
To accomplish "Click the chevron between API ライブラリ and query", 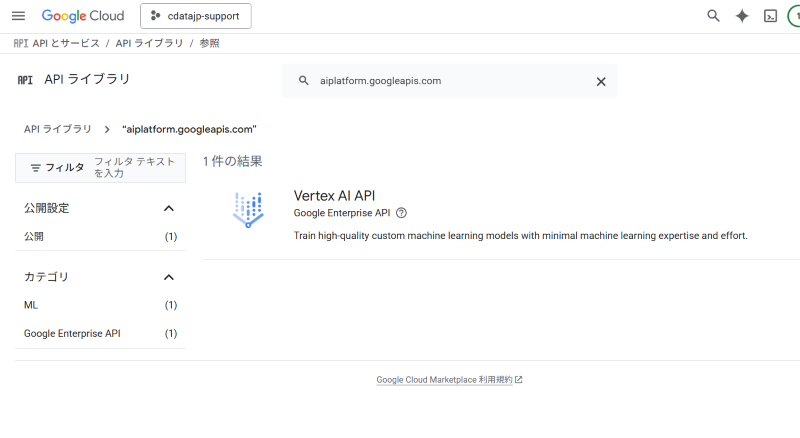I will [x=107, y=130].
